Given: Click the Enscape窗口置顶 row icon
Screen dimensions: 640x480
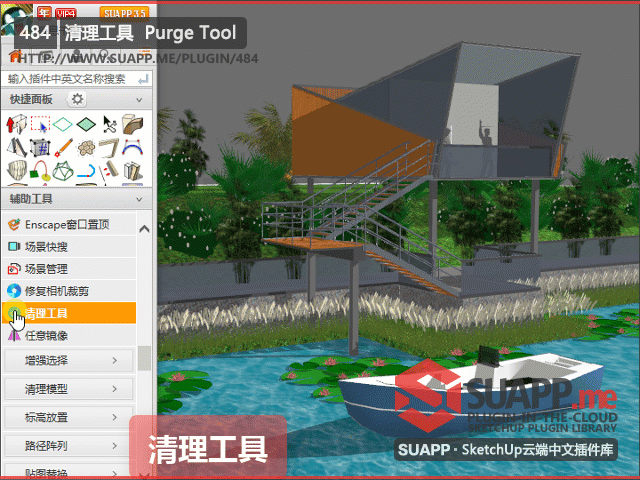Looking at the screenshot, I should tap(14, 224).
